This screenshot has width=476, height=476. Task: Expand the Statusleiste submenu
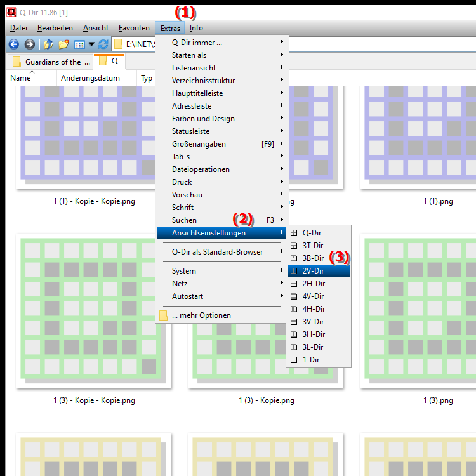(222, 131)
